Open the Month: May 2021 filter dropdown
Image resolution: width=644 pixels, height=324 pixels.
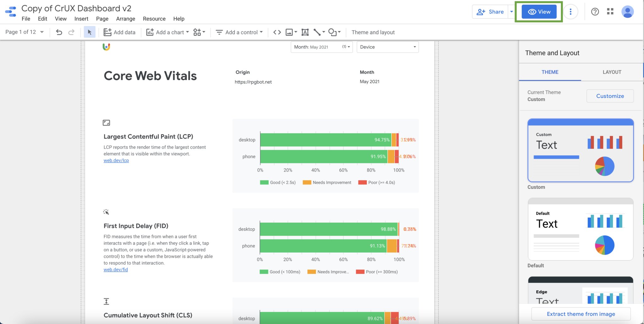pos(322,47)
